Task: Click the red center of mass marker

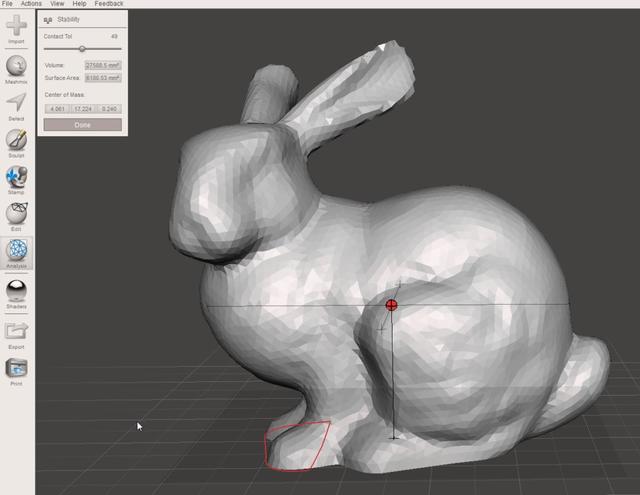Action: [x=392, y=305]
